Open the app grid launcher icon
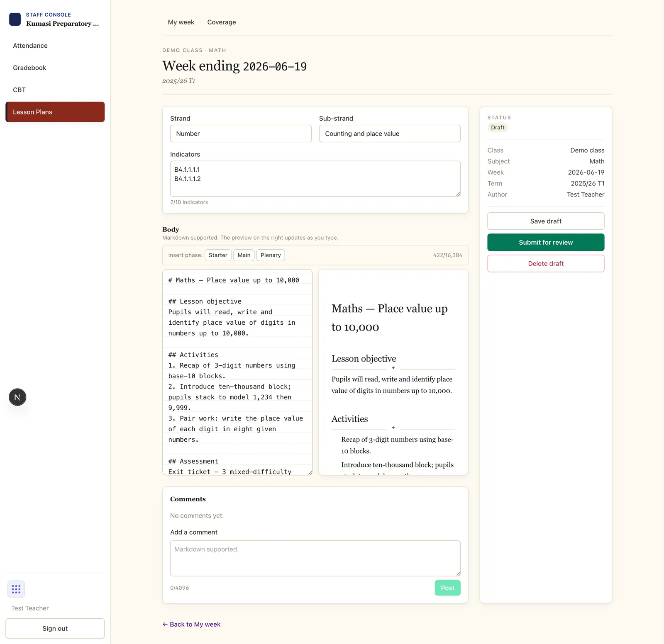The height and width of the screenshot is (644, 664). tap(16, 589)
